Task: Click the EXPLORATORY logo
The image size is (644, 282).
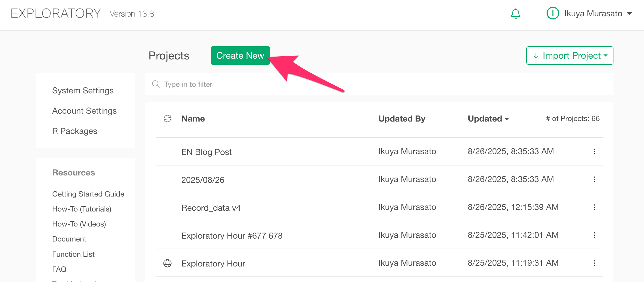Action: (x=56, y=13)
